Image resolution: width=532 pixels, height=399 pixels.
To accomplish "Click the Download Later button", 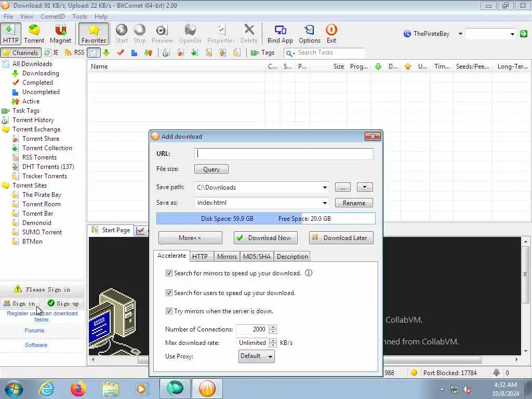I will coord(341,238).
